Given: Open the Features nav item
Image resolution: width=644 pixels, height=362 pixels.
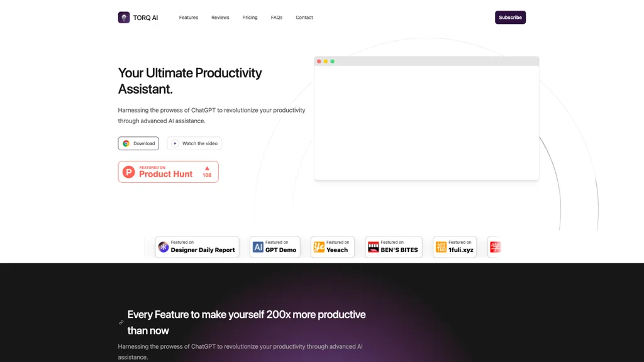Looking at the screenshot, I should coord(189,17).
